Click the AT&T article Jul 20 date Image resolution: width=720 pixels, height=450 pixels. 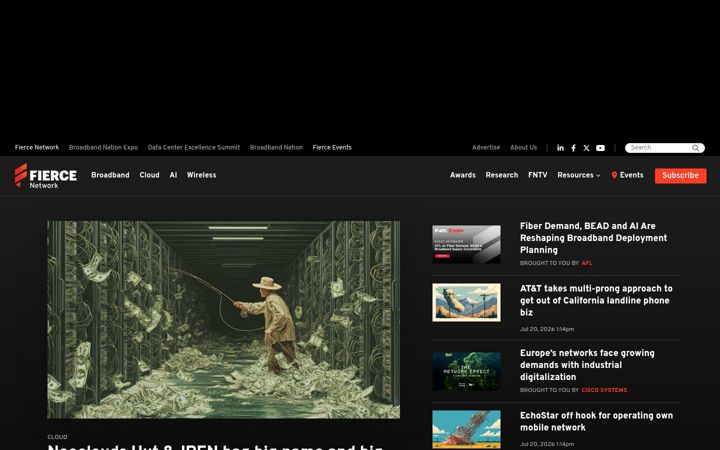point(547,329)
